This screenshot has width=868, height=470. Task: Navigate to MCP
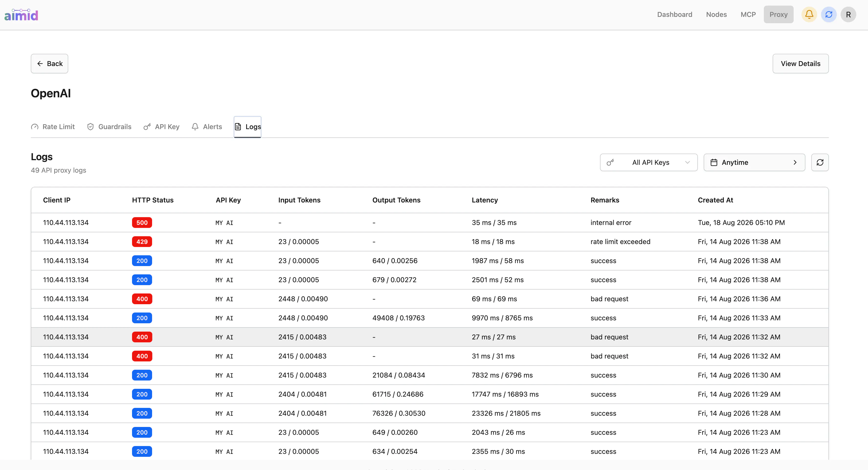coord(748,14)
